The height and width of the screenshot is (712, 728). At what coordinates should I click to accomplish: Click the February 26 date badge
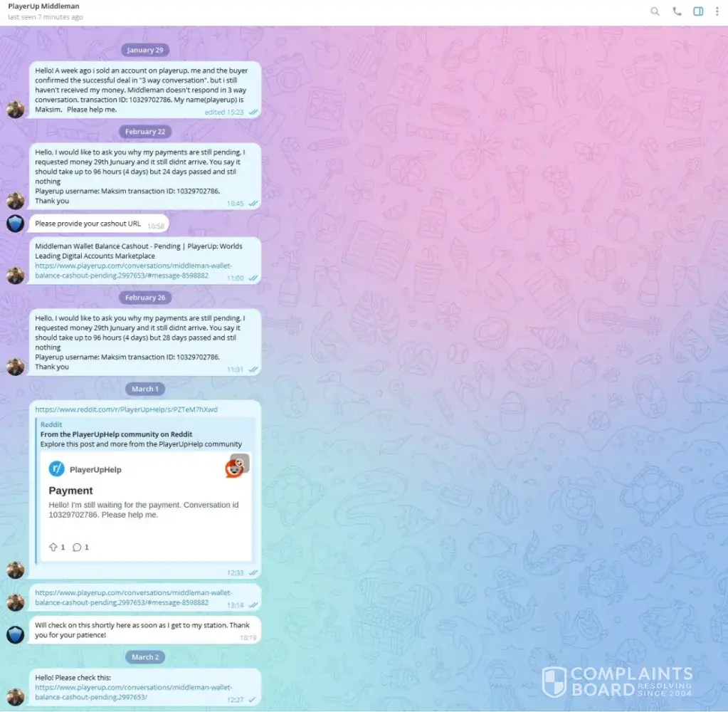point(145,297)
